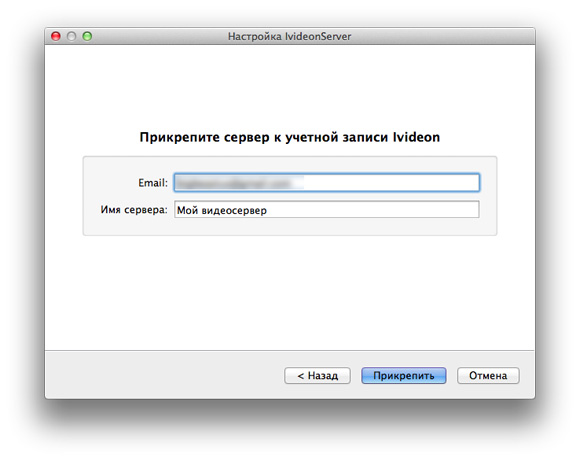Click the Настройка IvideonServer title text
This screenshot has width=580, height=461.
click(x=290, y=36)
